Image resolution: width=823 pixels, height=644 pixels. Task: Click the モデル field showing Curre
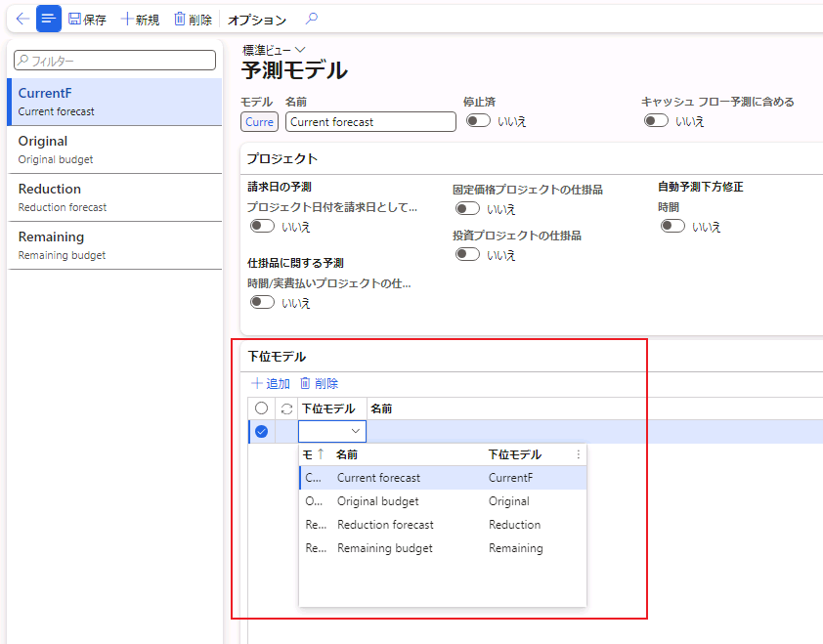click(x=259, y=122)
